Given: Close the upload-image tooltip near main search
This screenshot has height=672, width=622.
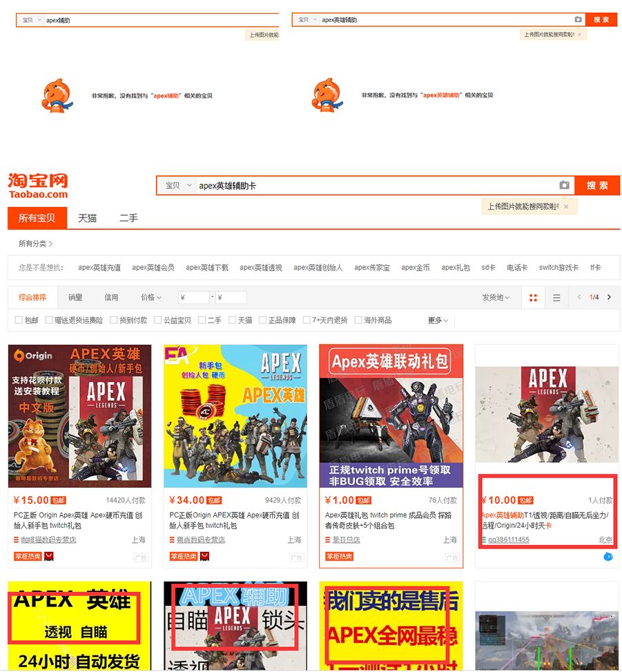Looking at the screenshot, I should pos(566,206).
